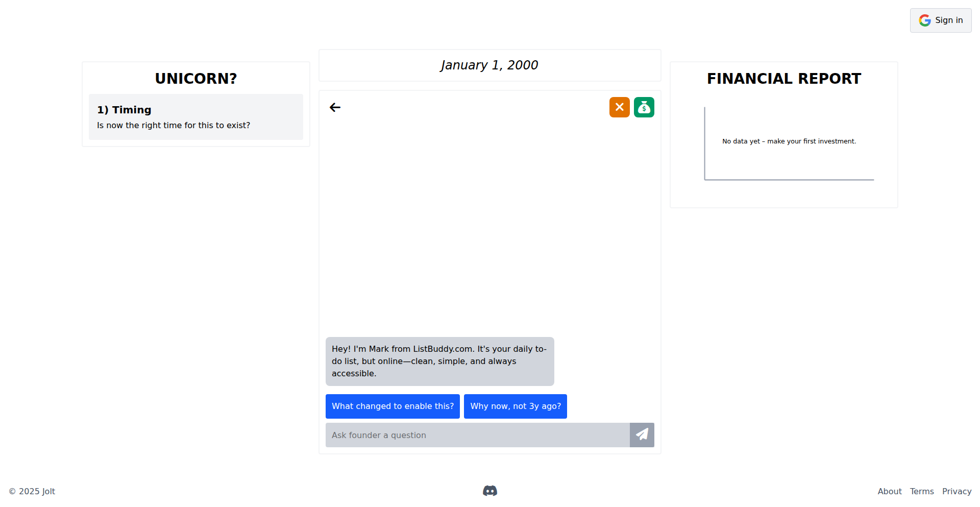Click the back arrow icon

335,107
